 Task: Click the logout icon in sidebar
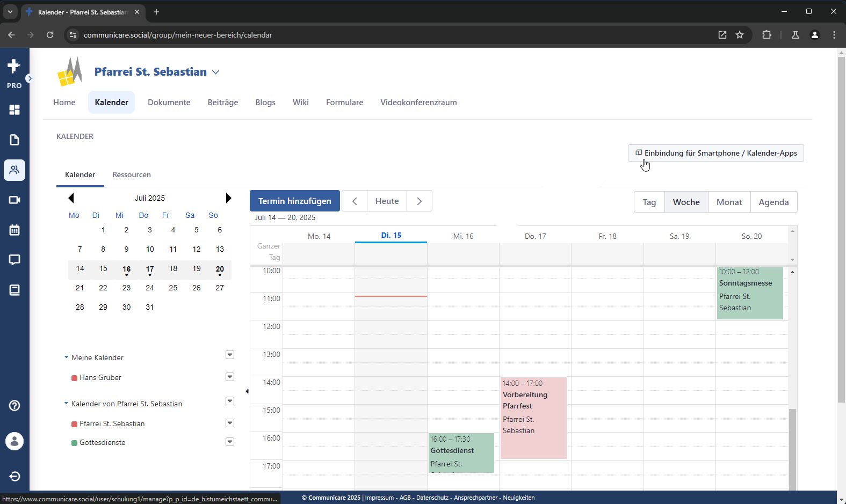(15, 476)
